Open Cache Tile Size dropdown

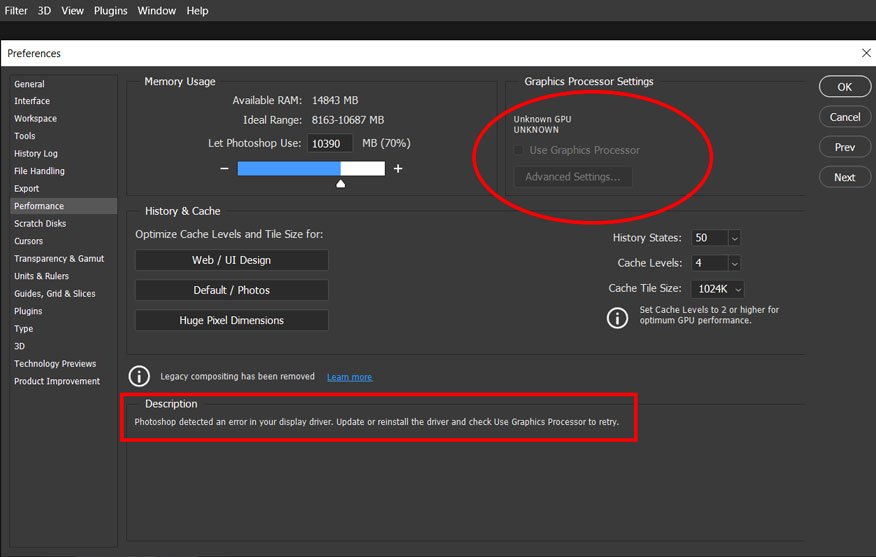[718, 289]
